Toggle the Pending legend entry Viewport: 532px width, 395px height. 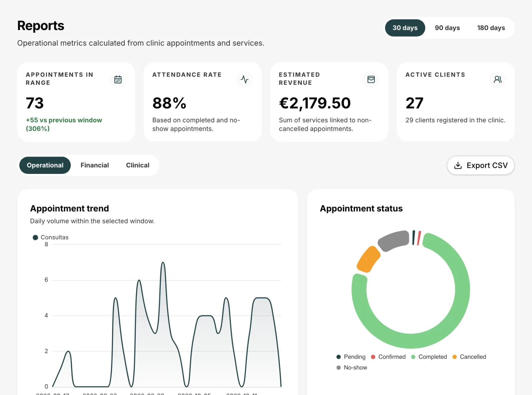(x=351, y=357)
